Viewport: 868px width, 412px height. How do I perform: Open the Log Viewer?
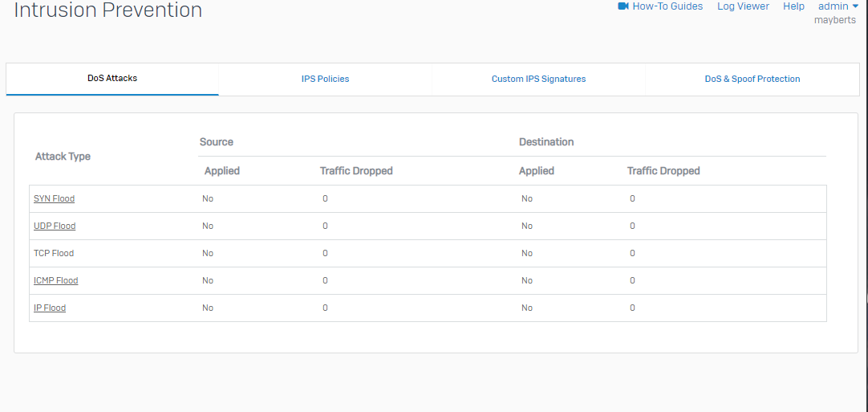point(743,6)
